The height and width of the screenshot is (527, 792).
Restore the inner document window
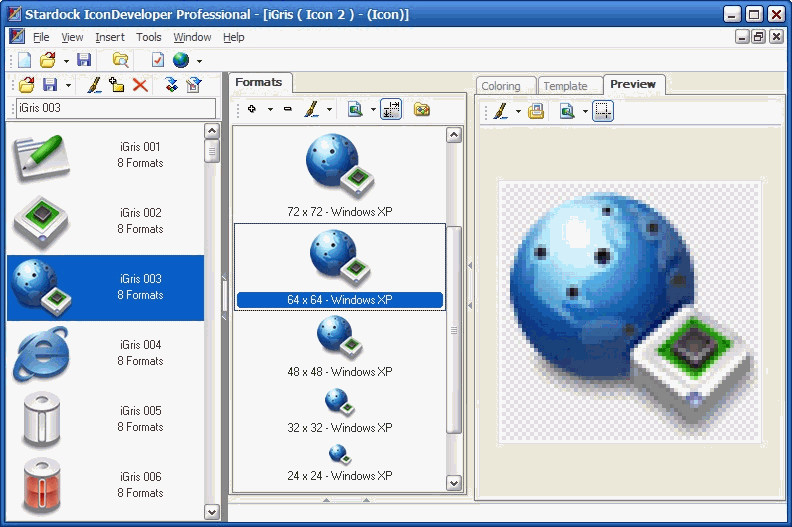click(x=758, y=37)
